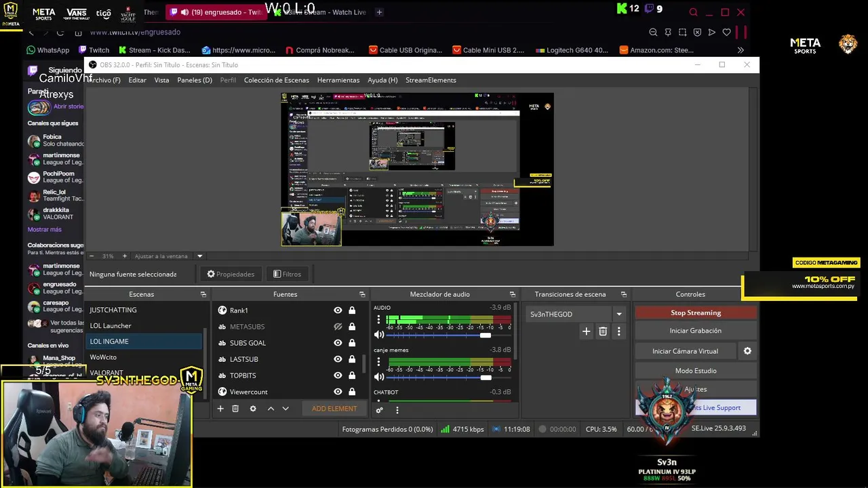Image resolution: width=868 pixels, height=488 pixels.
Task: Open Ayuda (H) menu
Action: pos(382,80)
